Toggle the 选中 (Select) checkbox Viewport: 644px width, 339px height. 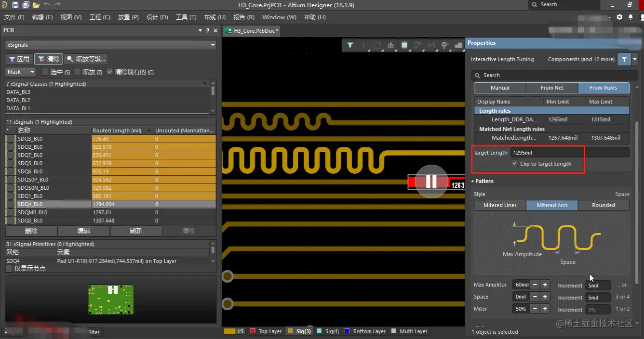(45, 72)
